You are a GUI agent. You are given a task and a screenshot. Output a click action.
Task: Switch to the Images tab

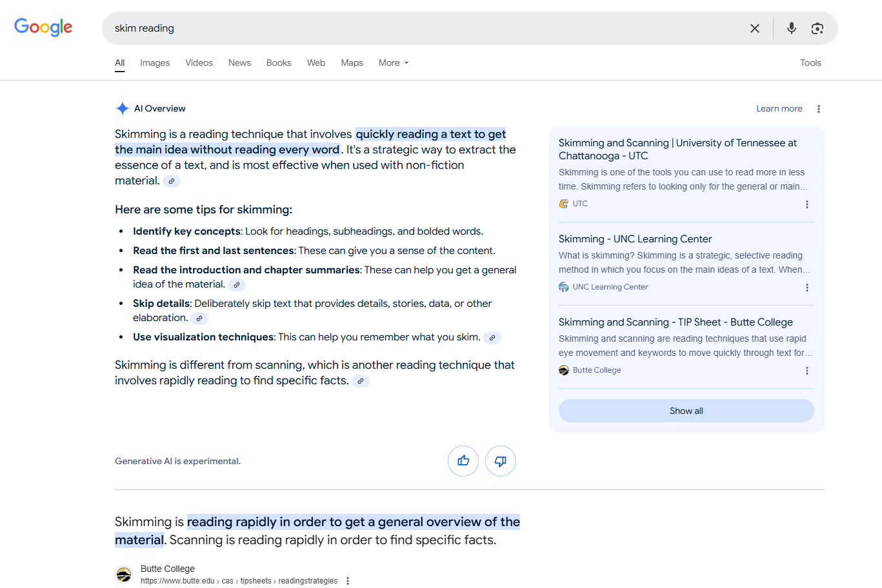pyautogui.click(x=155, y=63)
